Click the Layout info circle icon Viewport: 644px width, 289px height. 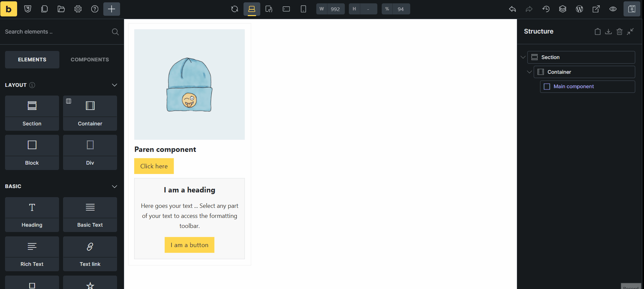[x=32, y=85]
